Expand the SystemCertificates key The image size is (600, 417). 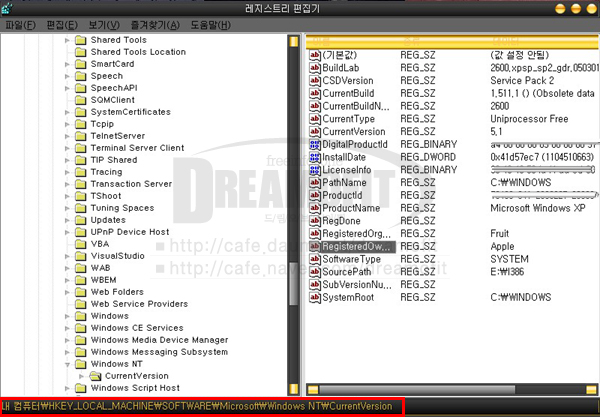pos(67,112)
